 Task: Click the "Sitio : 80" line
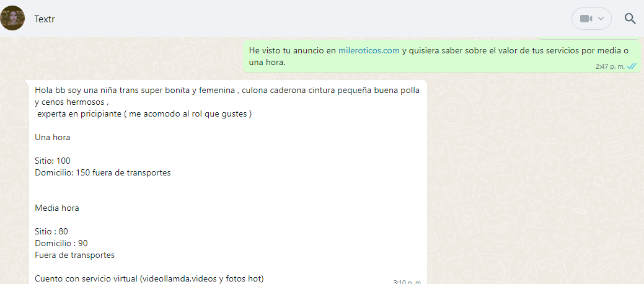point(51,231)
